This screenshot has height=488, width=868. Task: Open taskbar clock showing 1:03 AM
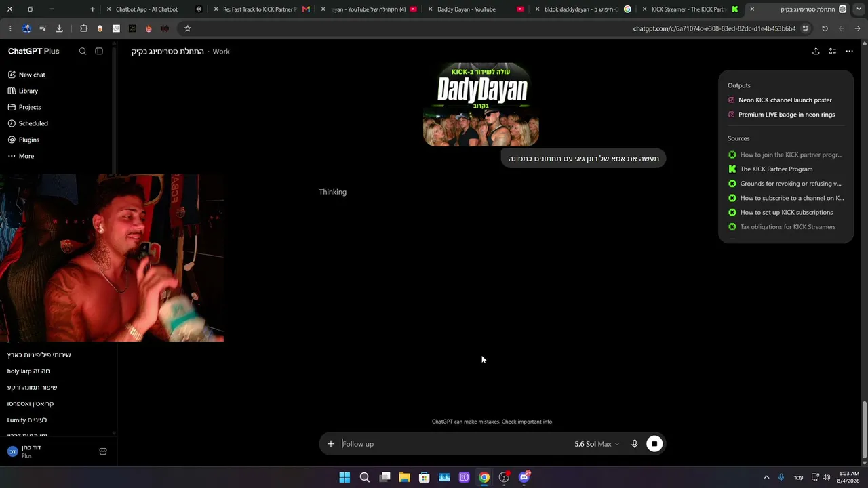(x=849, y=477)
